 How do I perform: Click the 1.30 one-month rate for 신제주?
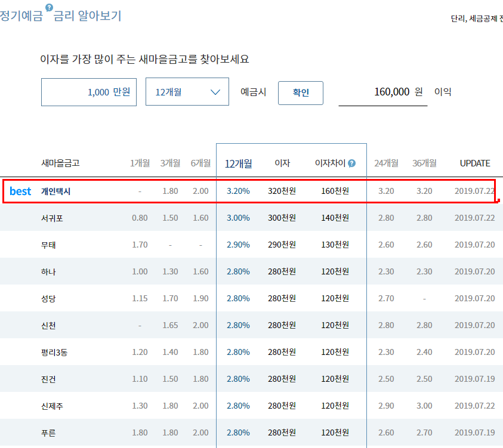[140, 406]
